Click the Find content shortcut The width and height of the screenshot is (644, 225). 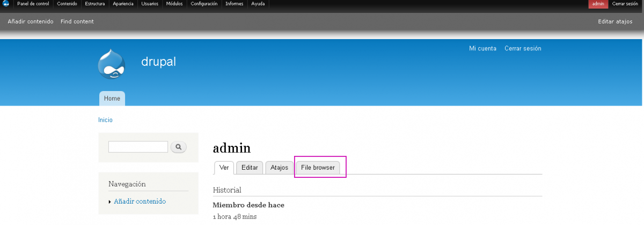pyautogui.click(x=77, y=21)
